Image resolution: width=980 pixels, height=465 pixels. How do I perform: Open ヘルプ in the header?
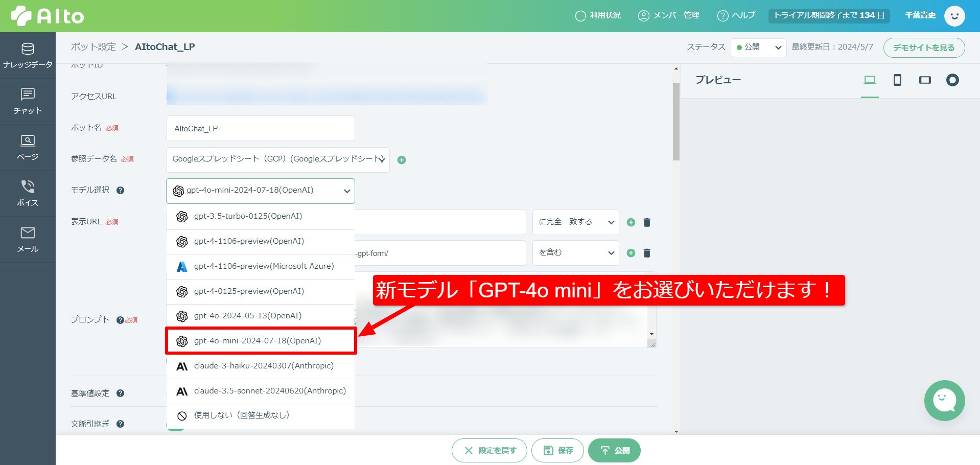[x=736, y=16]
